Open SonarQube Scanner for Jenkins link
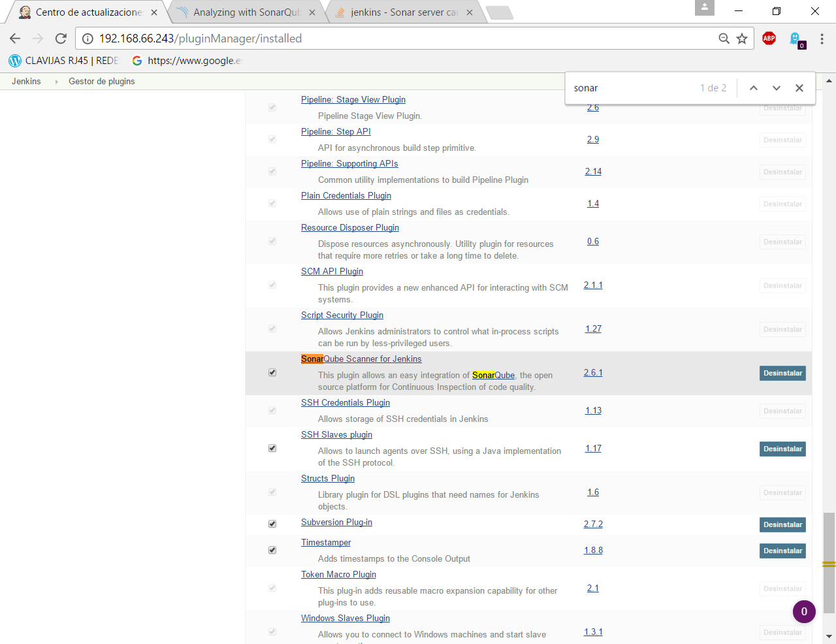The height and width of the screenshot is (644, 836). pyautogui.click(x=361, y=359)
